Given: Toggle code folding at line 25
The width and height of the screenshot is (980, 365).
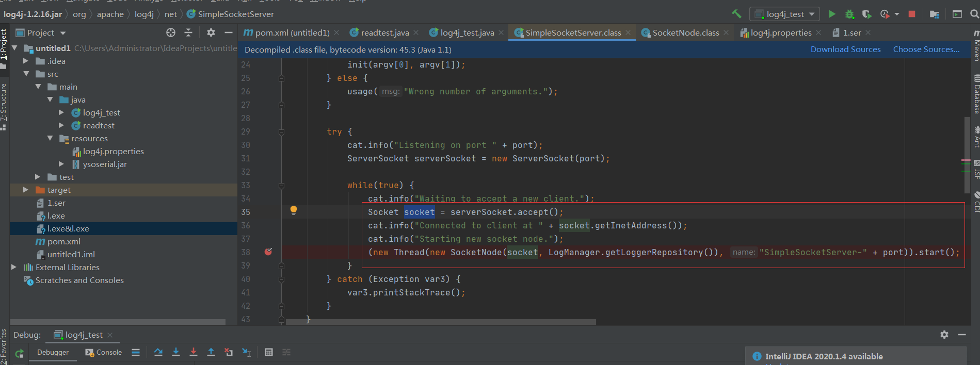Looking at the screenshot, I should click(281, 78).
